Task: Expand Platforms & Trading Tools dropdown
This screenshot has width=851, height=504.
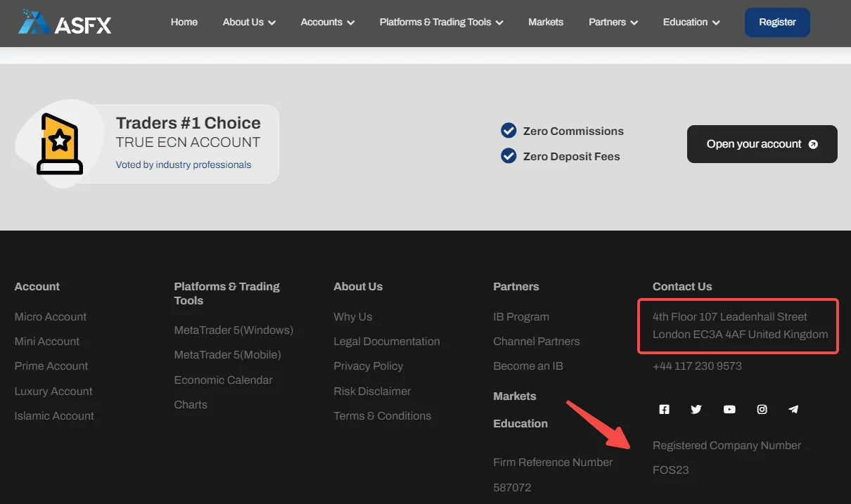Action: click(x=442, y=22)
